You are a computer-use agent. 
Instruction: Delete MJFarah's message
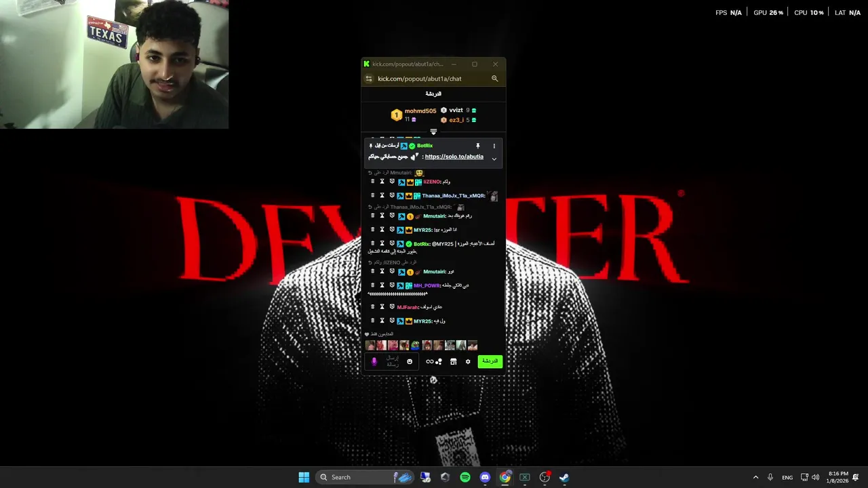coord(372,307)
